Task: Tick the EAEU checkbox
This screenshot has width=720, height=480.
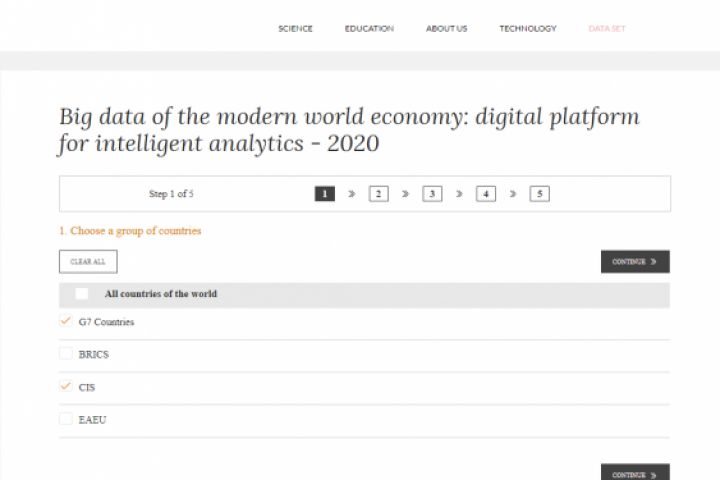Action: pos(66,419)
